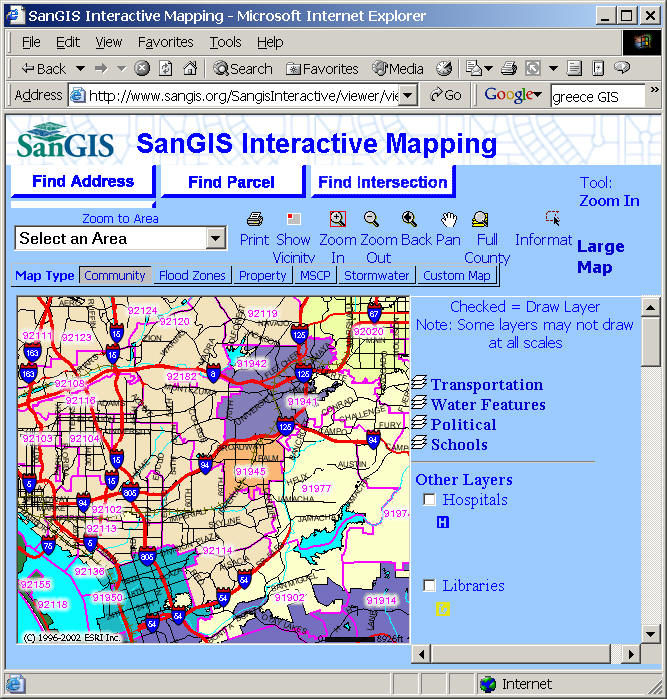Open the Favorites menu
This screenshot has width=667, height=699.
[165, 42]
